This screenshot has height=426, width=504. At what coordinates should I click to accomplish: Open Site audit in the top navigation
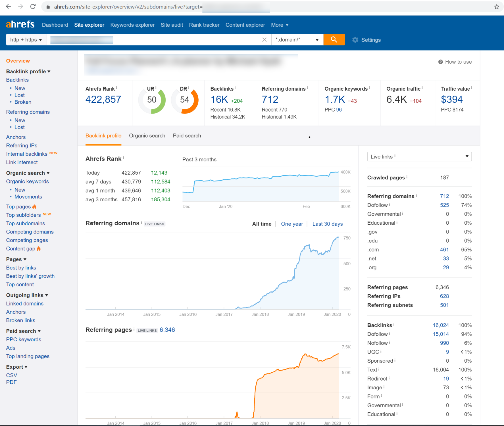click(x=172, y=25)
